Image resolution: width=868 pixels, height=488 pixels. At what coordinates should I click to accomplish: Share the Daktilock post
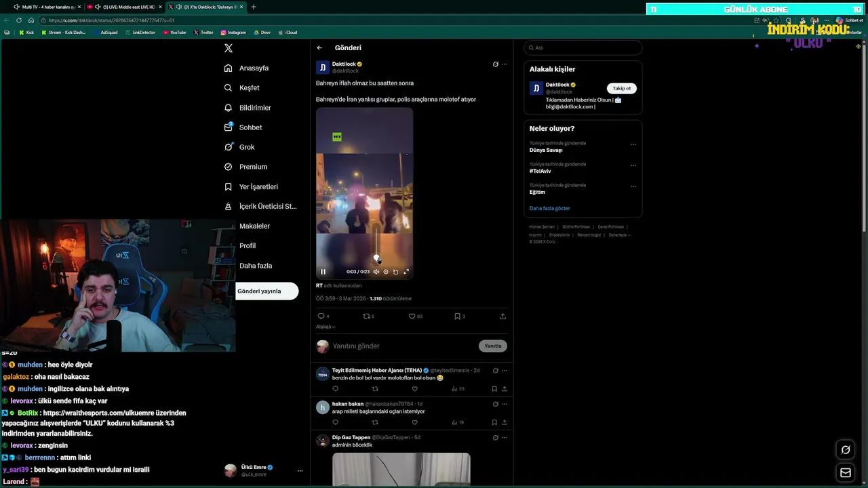click(x=502, y=316)
